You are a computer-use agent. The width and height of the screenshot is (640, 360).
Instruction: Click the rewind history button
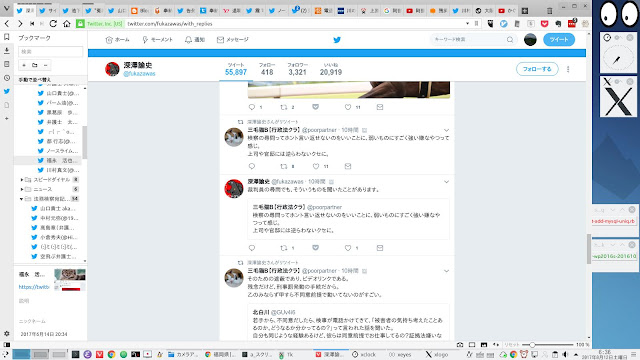[x=32, y=24]
